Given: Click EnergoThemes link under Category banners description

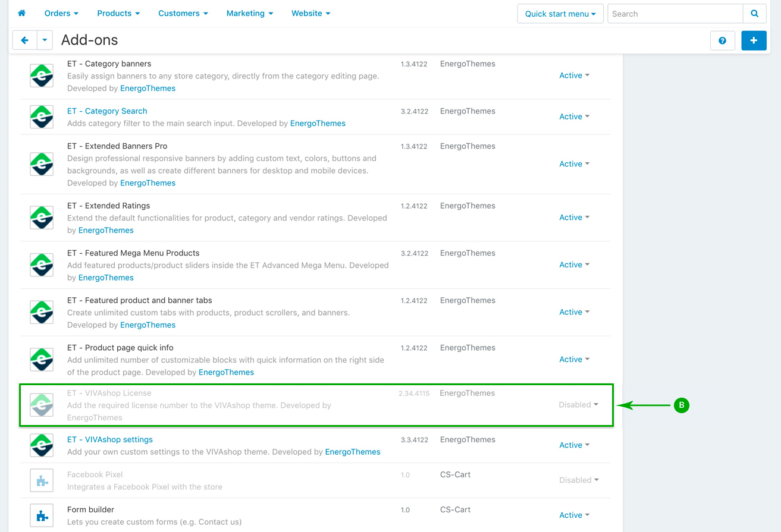Looking at the screenshot, I should coord(148,89).
